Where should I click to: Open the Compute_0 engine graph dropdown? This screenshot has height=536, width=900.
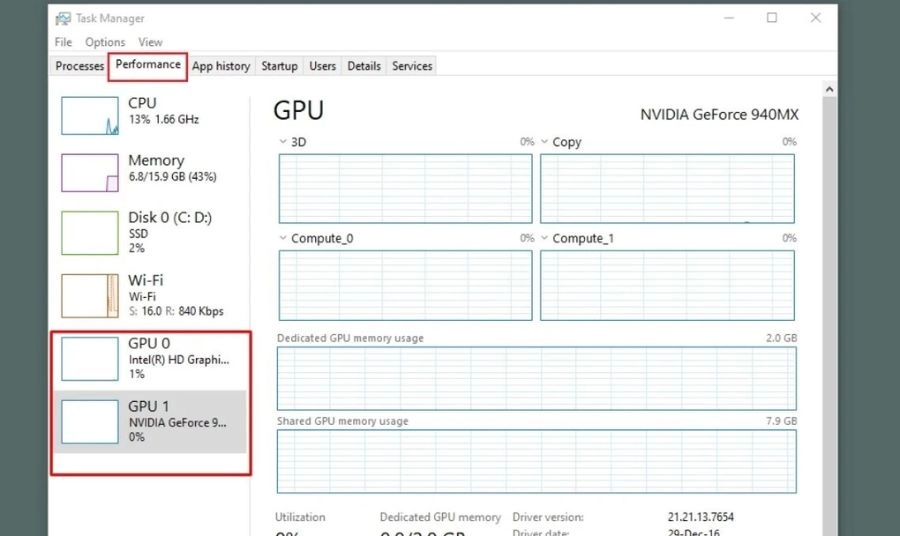tap(282, 238)
